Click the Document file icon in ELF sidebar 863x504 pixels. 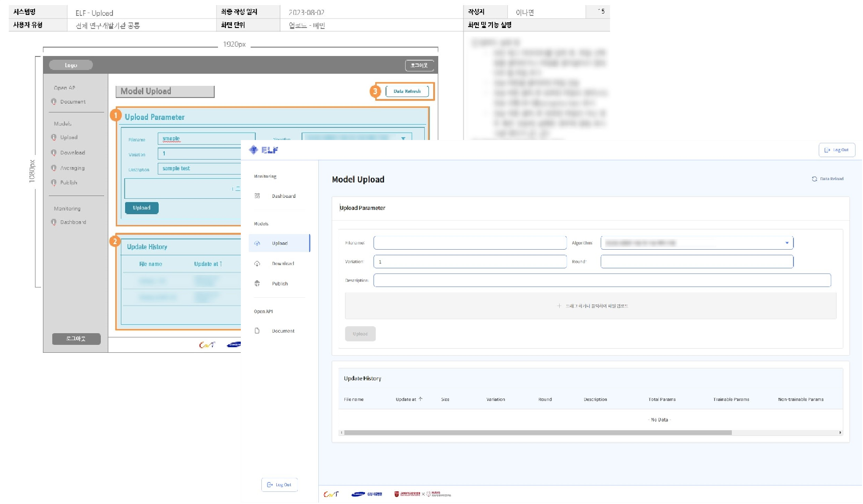[257, 331]
